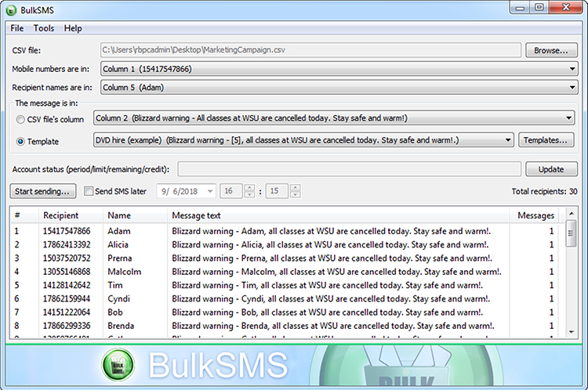
Task: Click the name Cyndi in the list
Action: coord(118,298)
